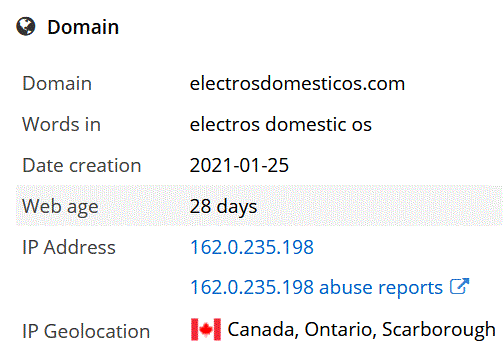This screenshot has width=503, height=364.
Task: Click the external link icon after abuse reports
Action: [459, 286]
